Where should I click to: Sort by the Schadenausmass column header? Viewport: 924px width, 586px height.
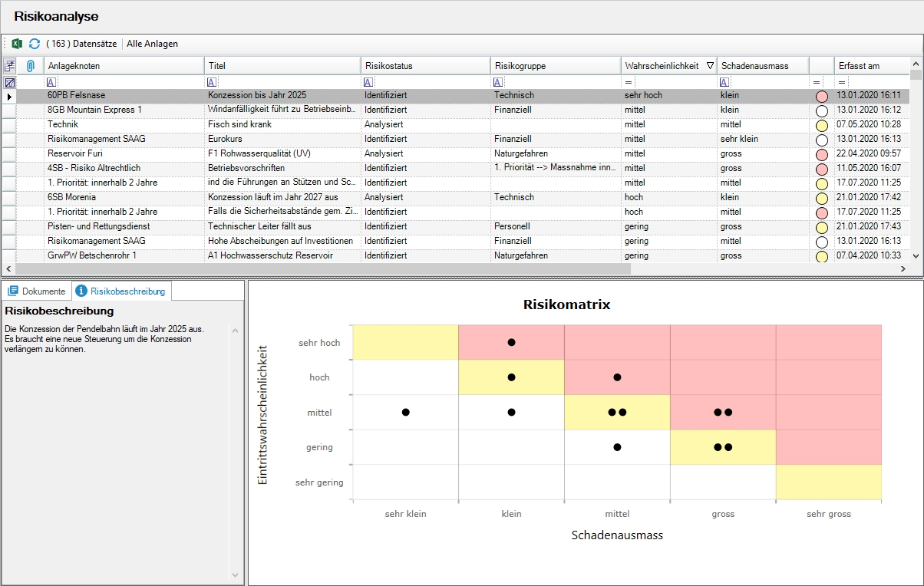point(754,66)
